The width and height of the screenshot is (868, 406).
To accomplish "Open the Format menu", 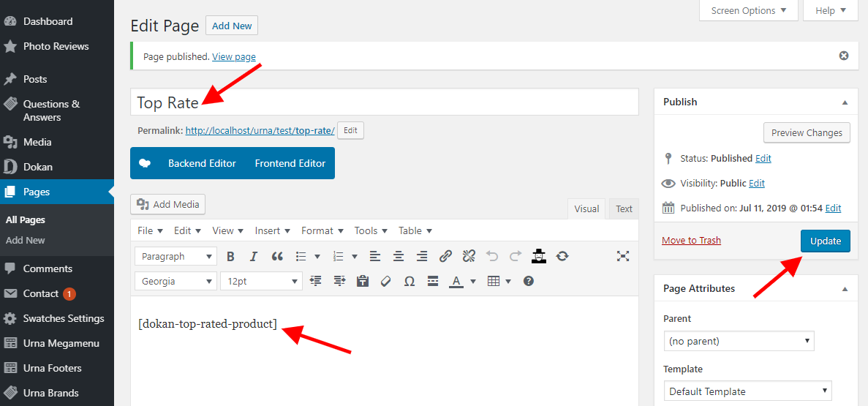I will coord(322,230).
